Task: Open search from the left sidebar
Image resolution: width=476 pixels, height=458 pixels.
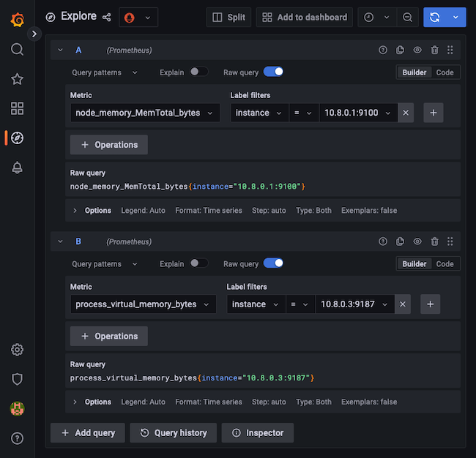Action: click(x=17, y=50)
